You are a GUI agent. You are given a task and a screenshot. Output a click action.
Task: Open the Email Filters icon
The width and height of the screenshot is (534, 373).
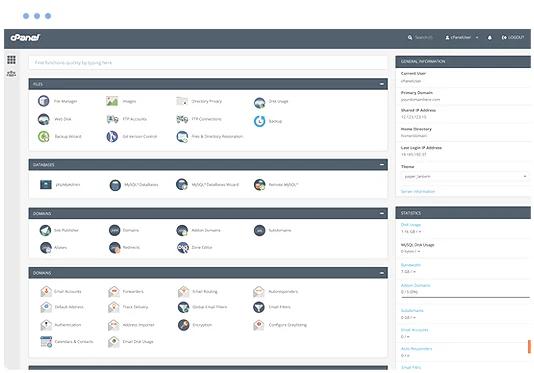(x=259, y=307)
